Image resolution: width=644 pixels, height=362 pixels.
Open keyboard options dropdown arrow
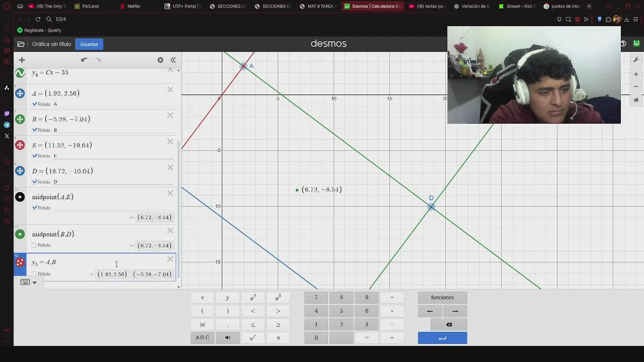(35, 283)
